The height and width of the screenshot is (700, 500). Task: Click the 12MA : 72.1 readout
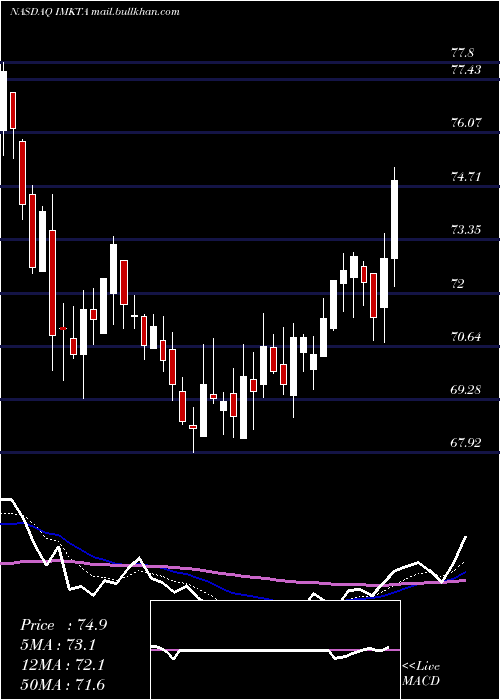click(x=62, y=665)
